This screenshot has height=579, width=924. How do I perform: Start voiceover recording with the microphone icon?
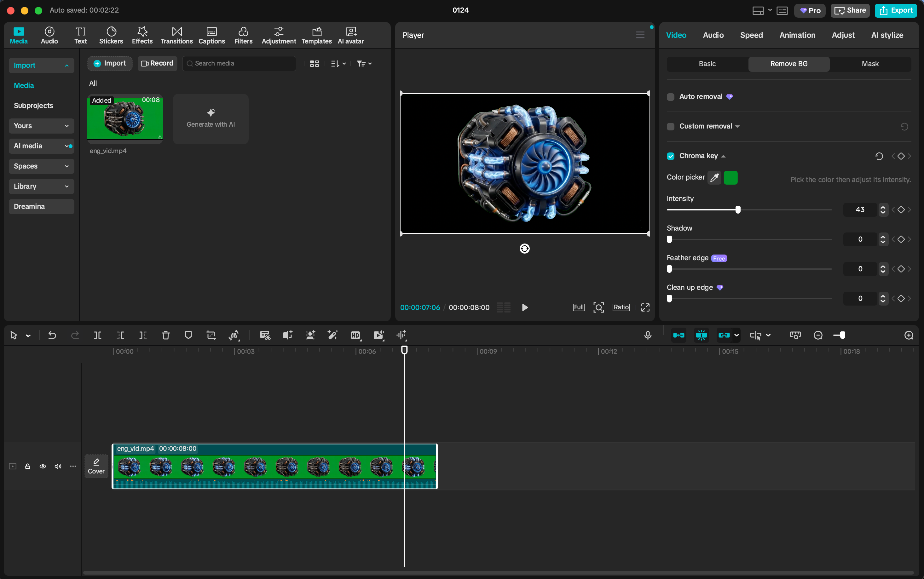coord(647,335)
